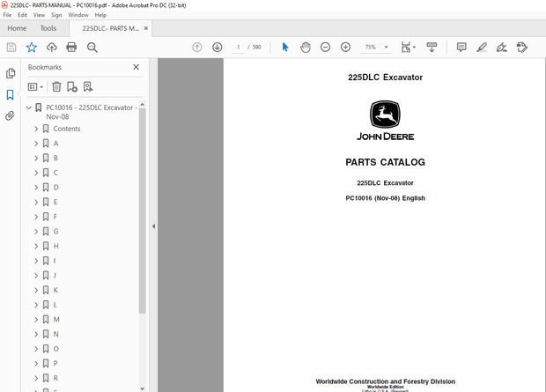546x392 pixels.
Task: Click the page number input field
Action: tap(239, 47)
